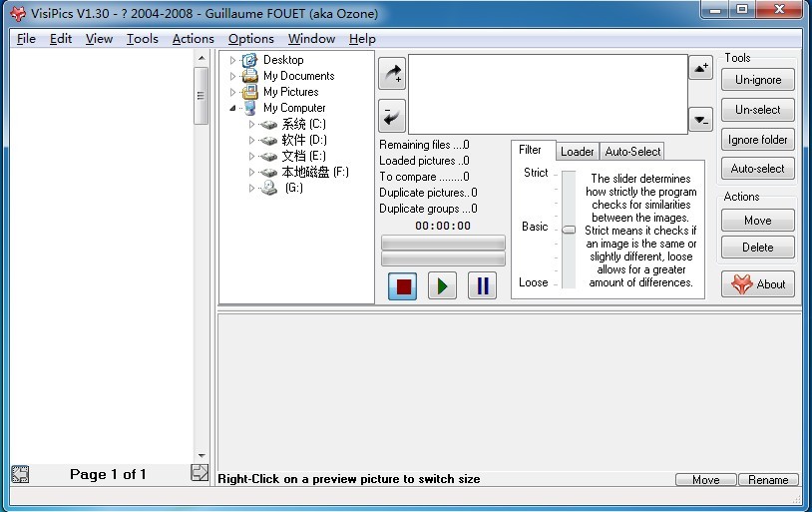The image size is (812, 512).
Task: Pause scanning with the blue Pause button
Action: pyautogui.click(x=483, y=286)
